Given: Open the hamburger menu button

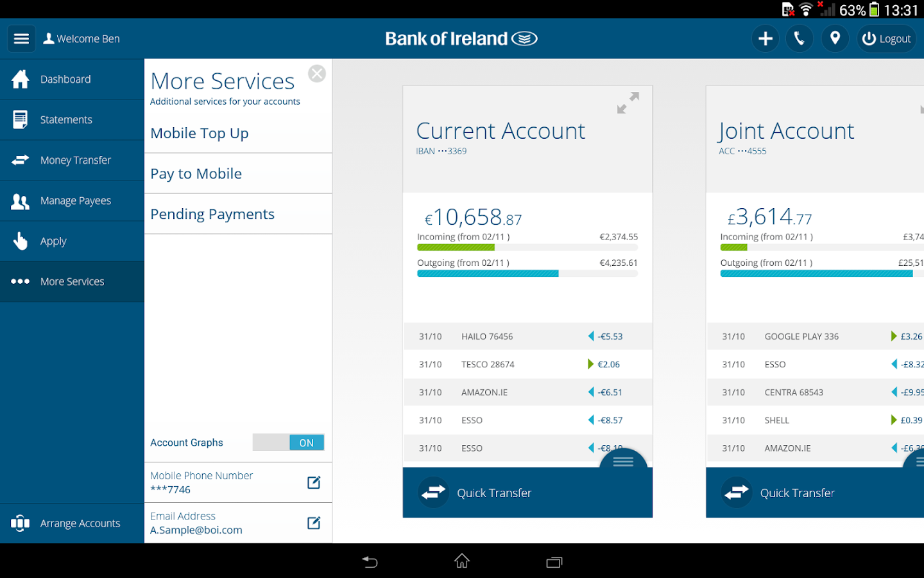Looking at the screenshot, I should pos(21,39).
